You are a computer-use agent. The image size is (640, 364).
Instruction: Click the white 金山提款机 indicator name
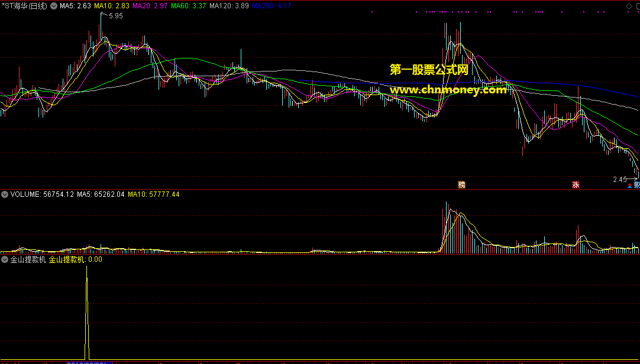click(28, 259)
